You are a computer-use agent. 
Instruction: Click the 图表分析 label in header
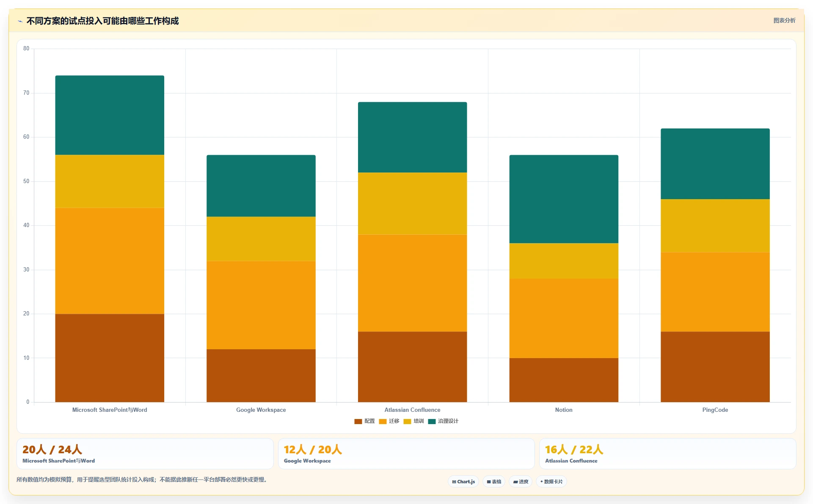click(x=784, y=20)
